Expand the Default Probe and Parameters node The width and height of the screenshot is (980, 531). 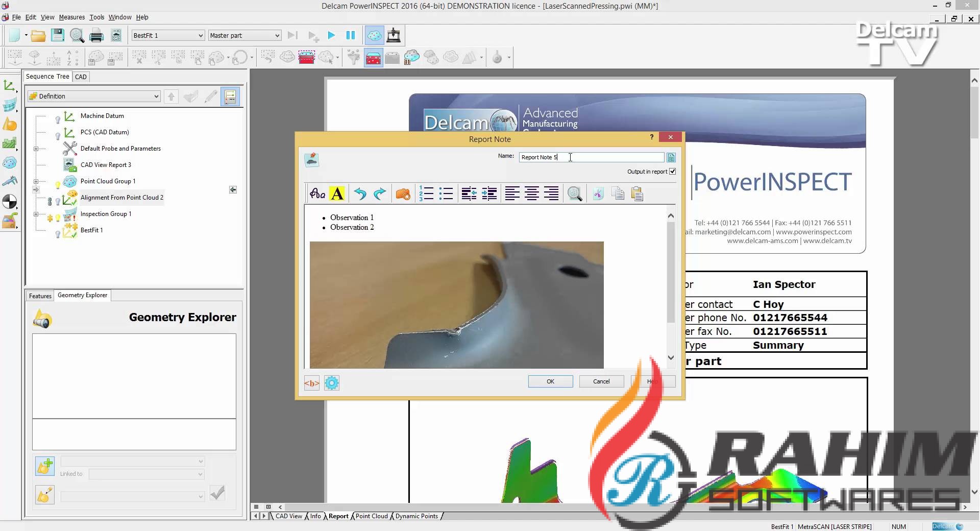(x=36, y=149)
